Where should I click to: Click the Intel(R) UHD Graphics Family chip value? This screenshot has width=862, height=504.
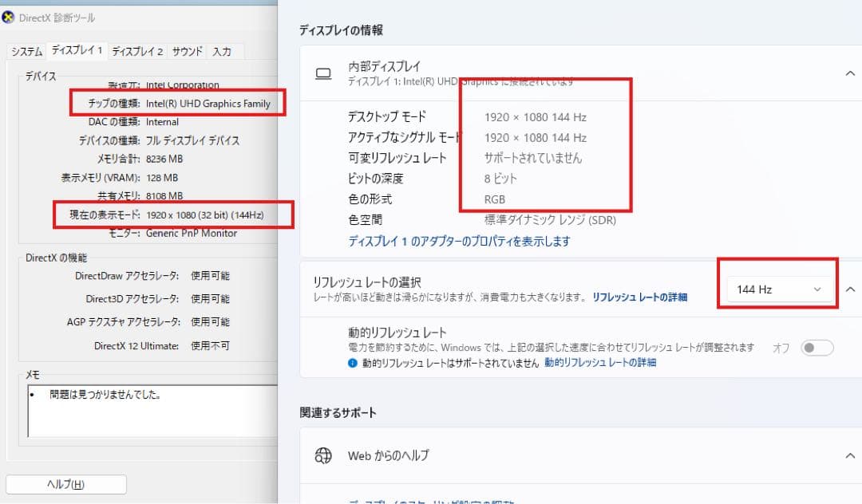pyautogui.click(x=208, y=104)
